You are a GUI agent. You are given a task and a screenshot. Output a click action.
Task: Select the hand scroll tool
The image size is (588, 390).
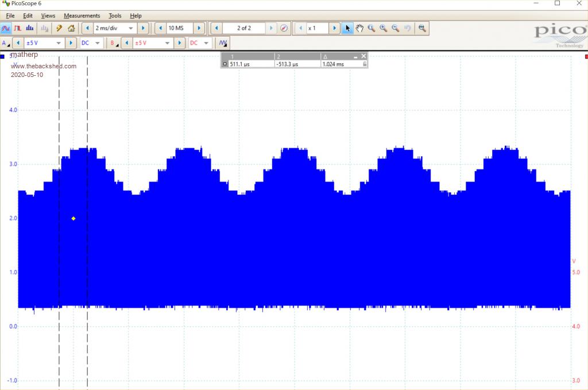(359, 28)
